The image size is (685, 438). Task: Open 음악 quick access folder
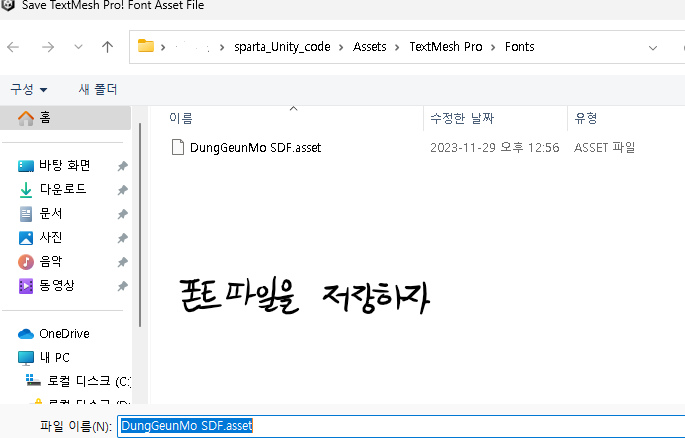(50, 262)
